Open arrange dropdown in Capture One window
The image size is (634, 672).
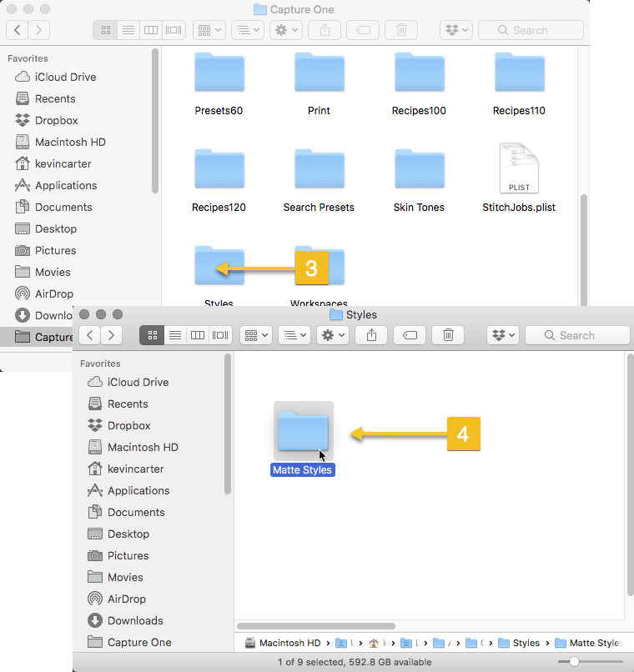pos(248,30)
